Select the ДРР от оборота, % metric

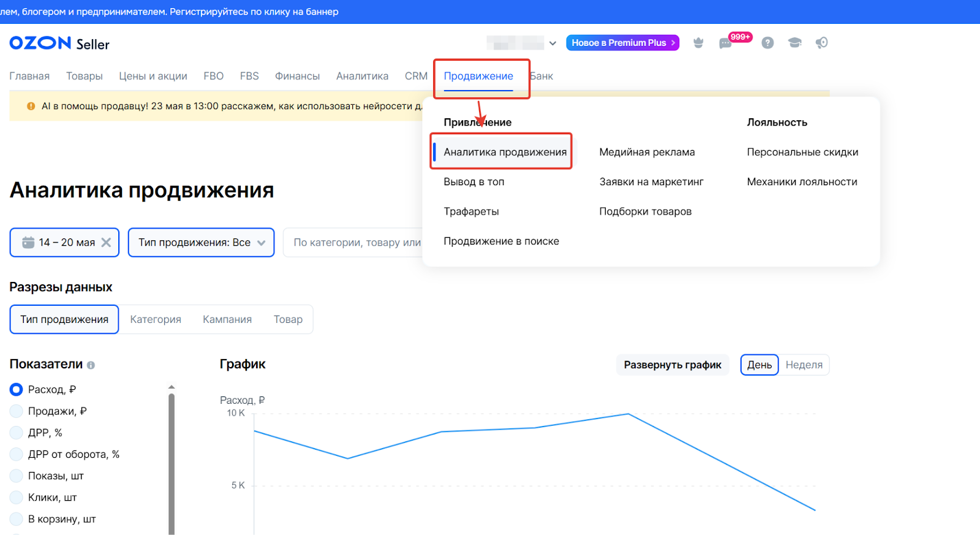pyautogui.click(x=17, y=454)
